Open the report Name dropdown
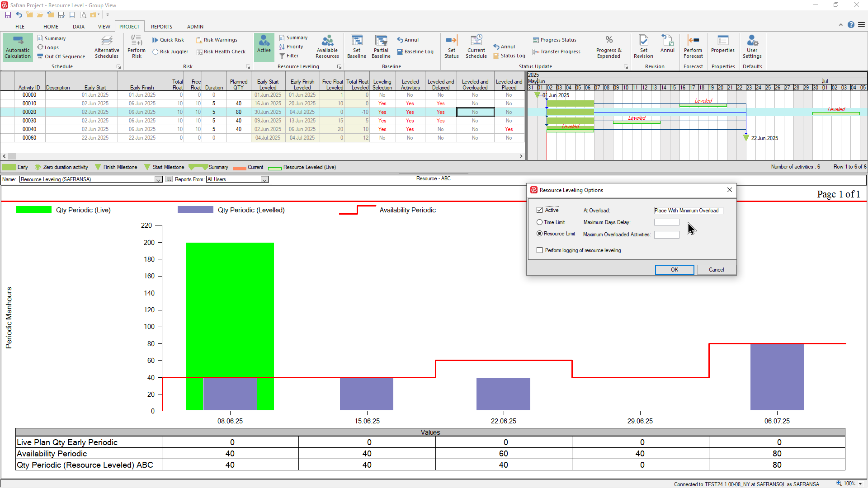Image resolution: width=868 pixels, height=488 pixels. pos(158,179)
